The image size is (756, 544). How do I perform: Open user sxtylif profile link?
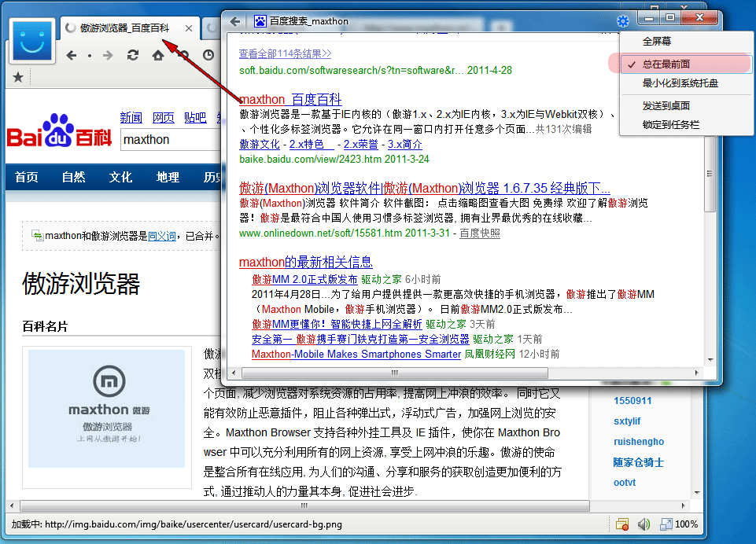[x=627, y=421]
